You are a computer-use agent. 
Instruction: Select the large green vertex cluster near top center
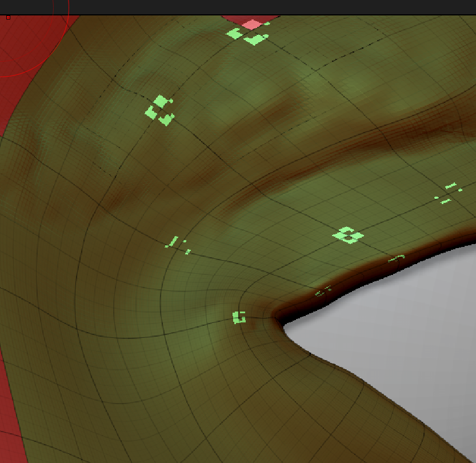point(245,35)
